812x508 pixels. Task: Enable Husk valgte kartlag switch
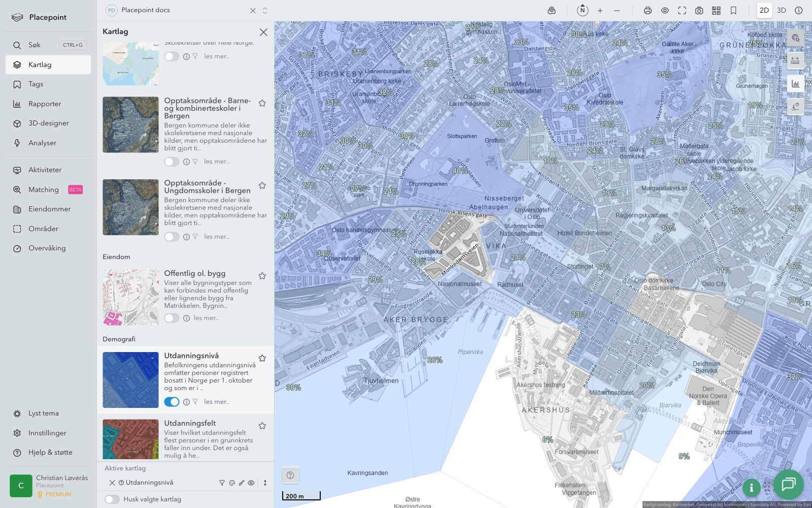(x=112, y=499)
